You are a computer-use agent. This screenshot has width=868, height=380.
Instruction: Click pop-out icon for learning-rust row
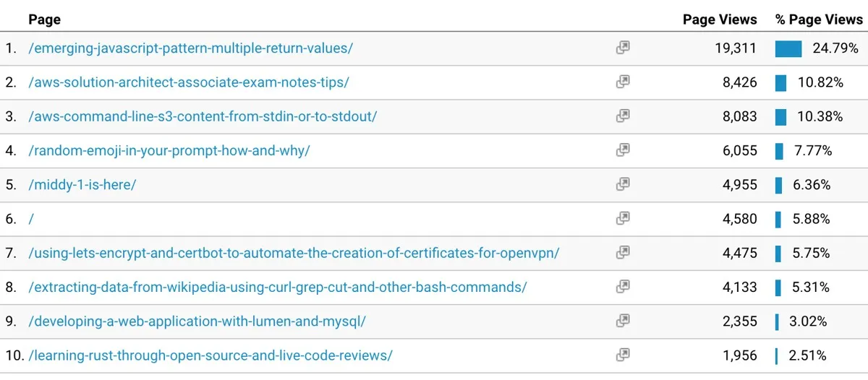tap(622, 355)
